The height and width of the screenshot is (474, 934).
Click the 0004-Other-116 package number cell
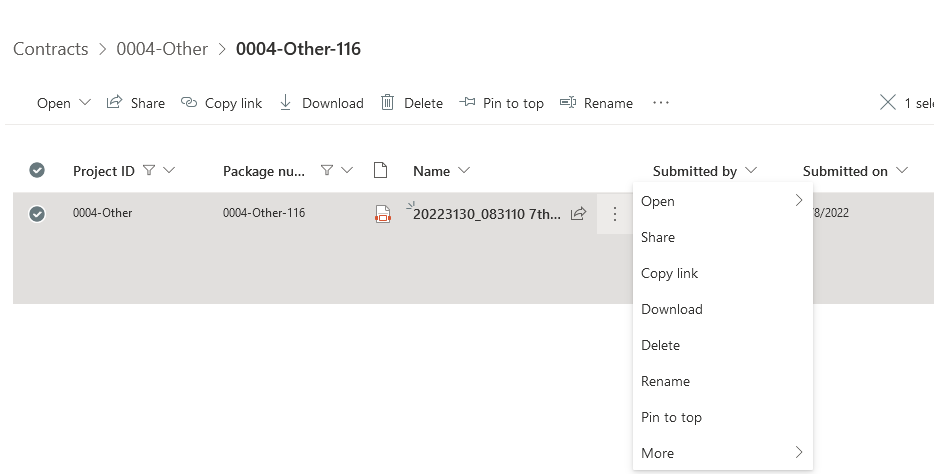pos(264,213)
